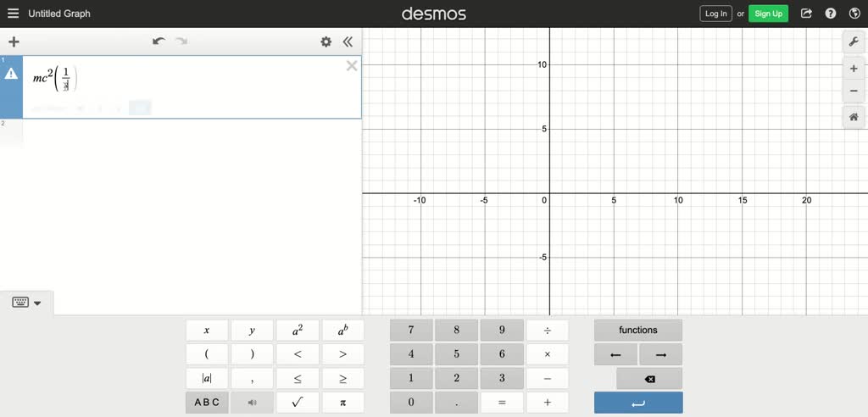The image size is (868, 417).
Task: Tap the number 3 key
Action: [x=502, y=379]
